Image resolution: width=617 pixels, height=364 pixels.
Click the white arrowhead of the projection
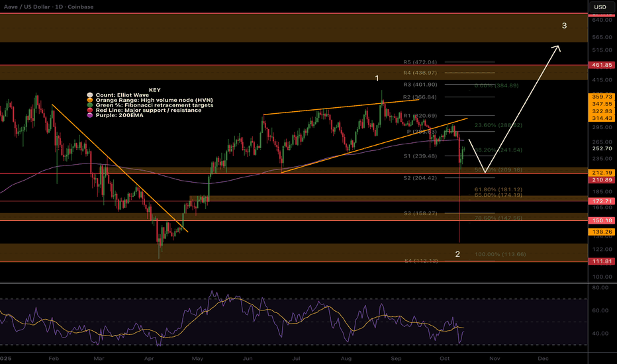click(x=558, y=48)
